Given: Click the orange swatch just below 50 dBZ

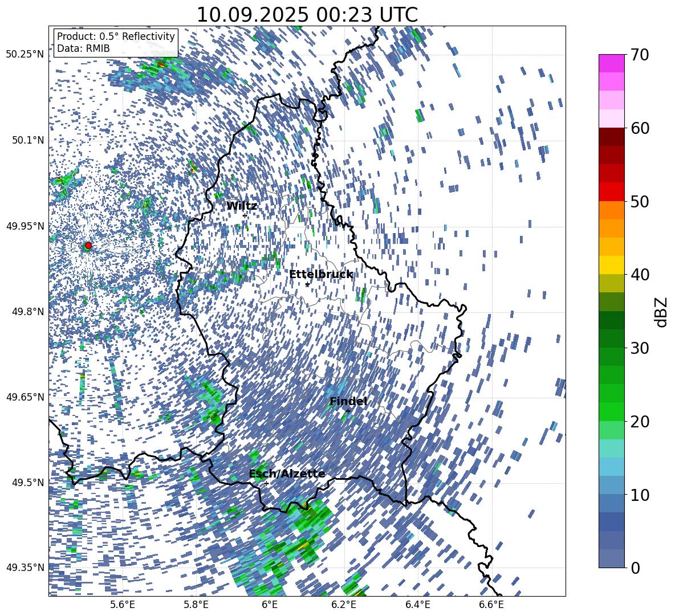Looking at the screenshot, I should (x=612, y=210).
